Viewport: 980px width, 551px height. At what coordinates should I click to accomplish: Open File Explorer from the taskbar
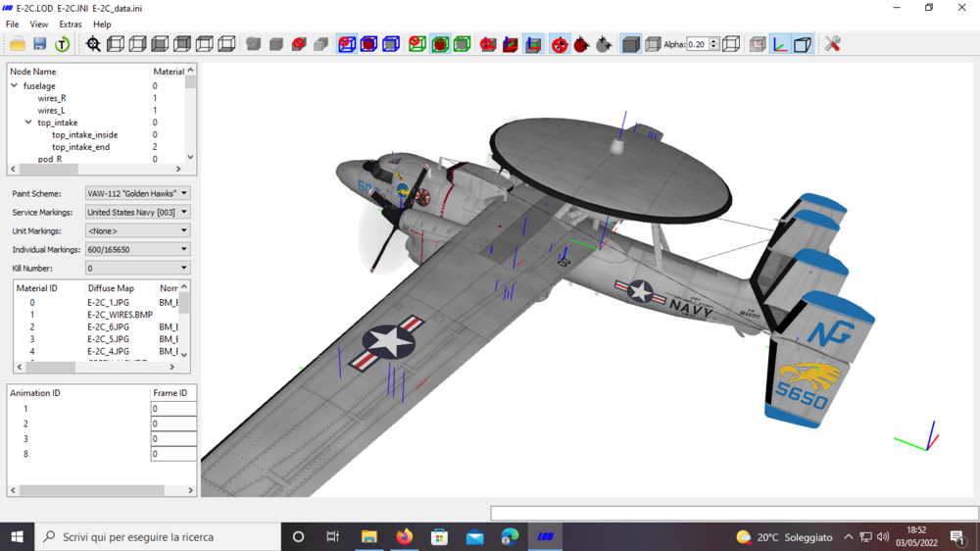[x=369, y=536]
